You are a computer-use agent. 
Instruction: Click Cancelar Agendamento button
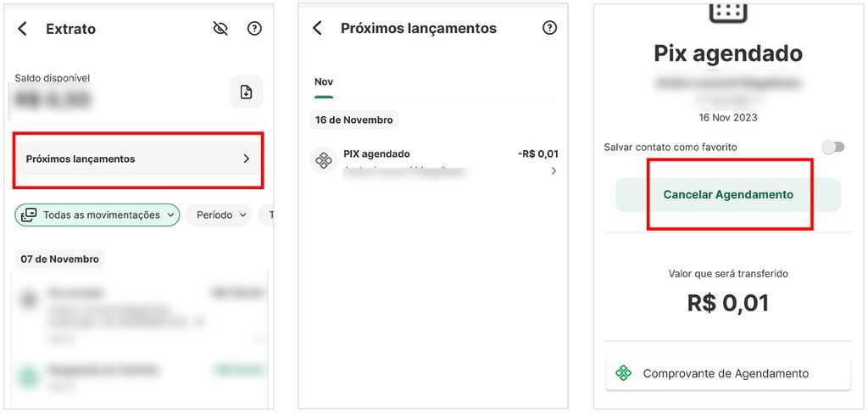pyautogui.click(x=728, y=195)
